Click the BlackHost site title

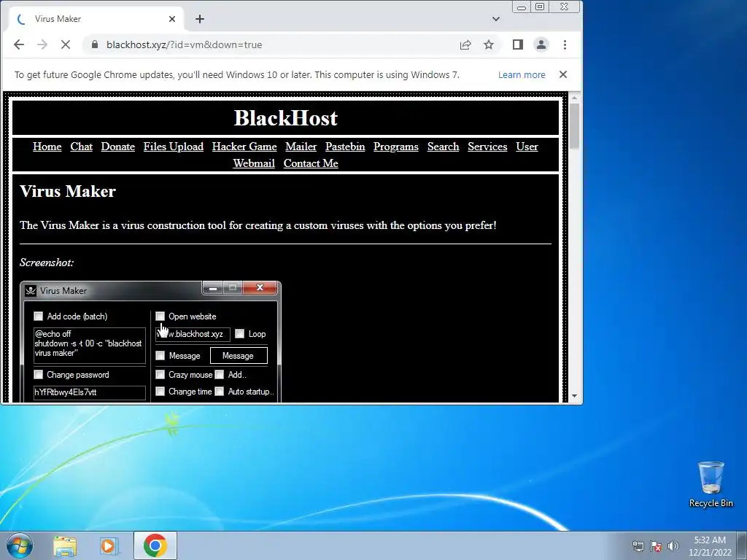[285, 118]
